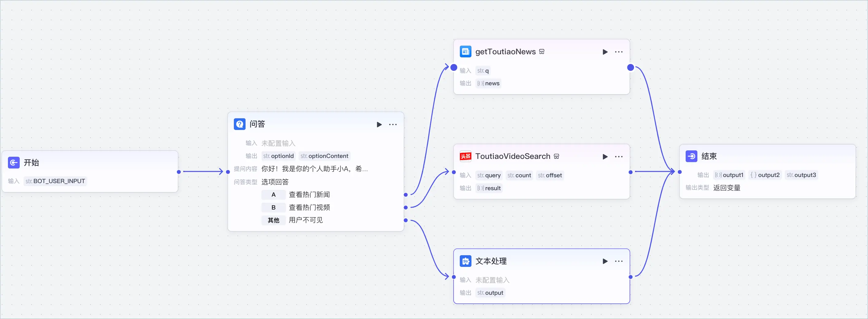Click plugin badge icon beside ToutiaoVideoSearch title
The image size is (868, 319).
pyautogui.click(x=556, y=156)
